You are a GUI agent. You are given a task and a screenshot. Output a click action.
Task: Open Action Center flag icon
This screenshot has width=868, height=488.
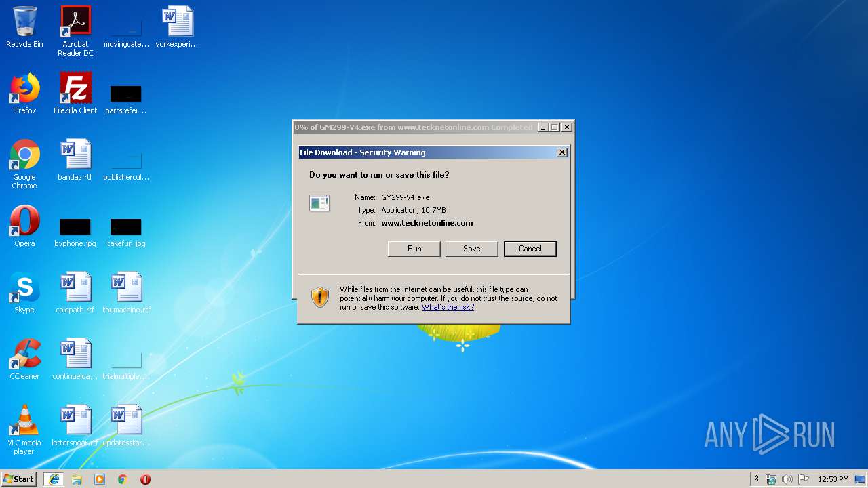click(804, 479)
